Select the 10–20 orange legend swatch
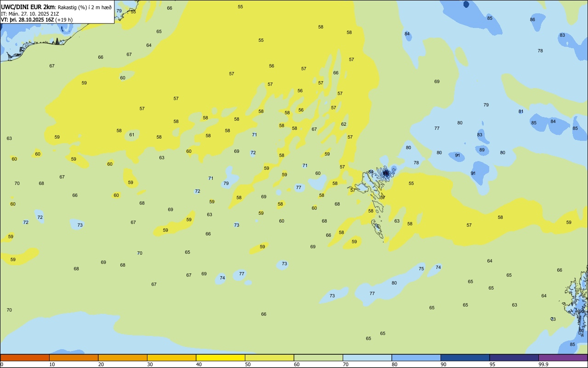This screenshot has height=368, width=588. tap(73, 357)
